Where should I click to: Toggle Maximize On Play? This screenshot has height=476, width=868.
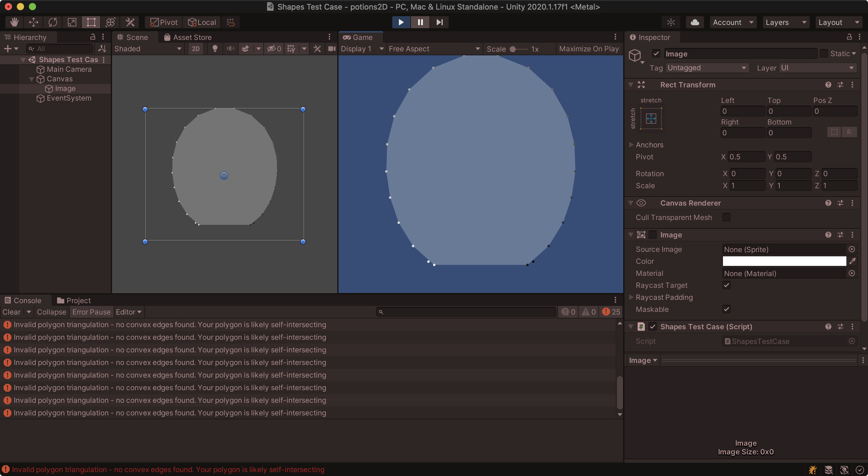(x=589, y=49)
